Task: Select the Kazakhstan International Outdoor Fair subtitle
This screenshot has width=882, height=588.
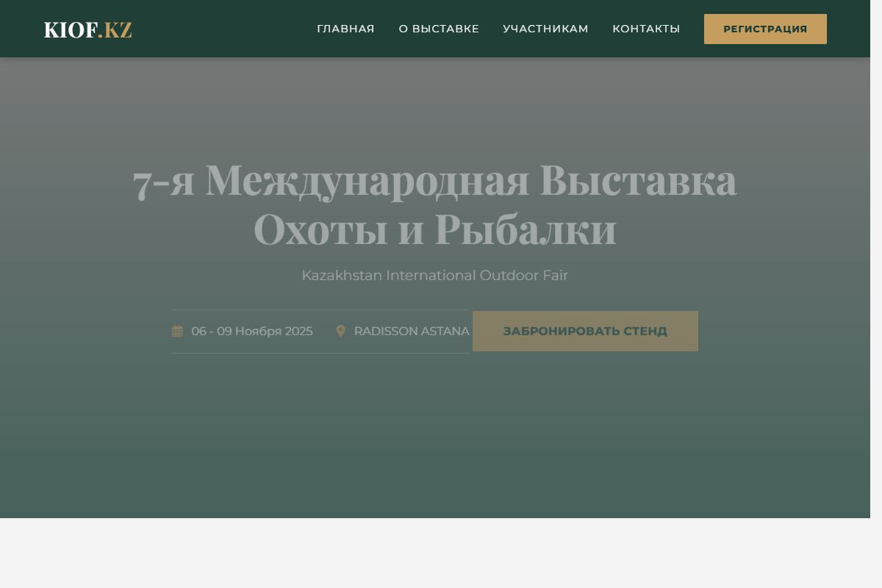Action: [435, 275]
